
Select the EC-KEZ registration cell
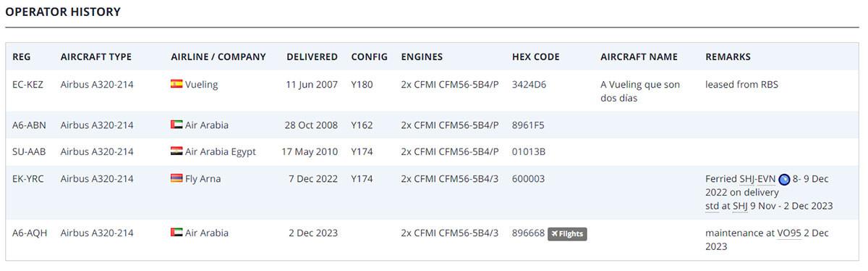(27, 84)
